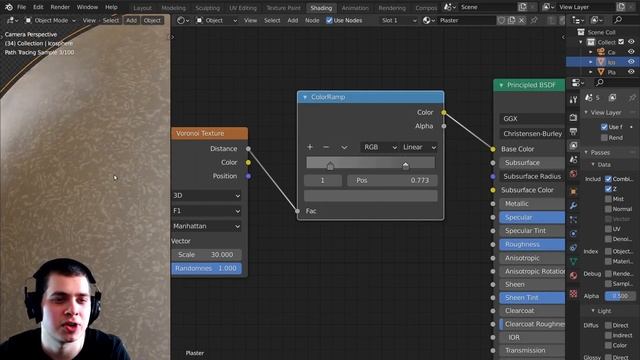Open the ColorRamp tools chevron menu

pos(344,147)
